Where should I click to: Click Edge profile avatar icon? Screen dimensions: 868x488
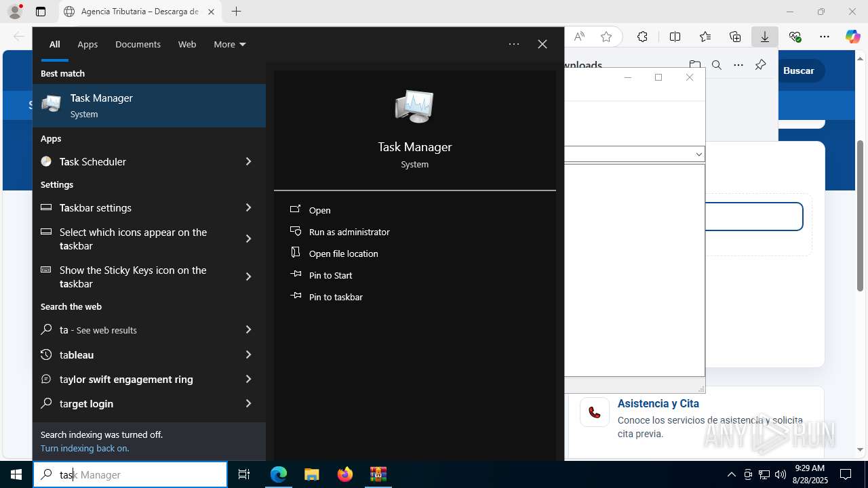click(x=15, y=12)
